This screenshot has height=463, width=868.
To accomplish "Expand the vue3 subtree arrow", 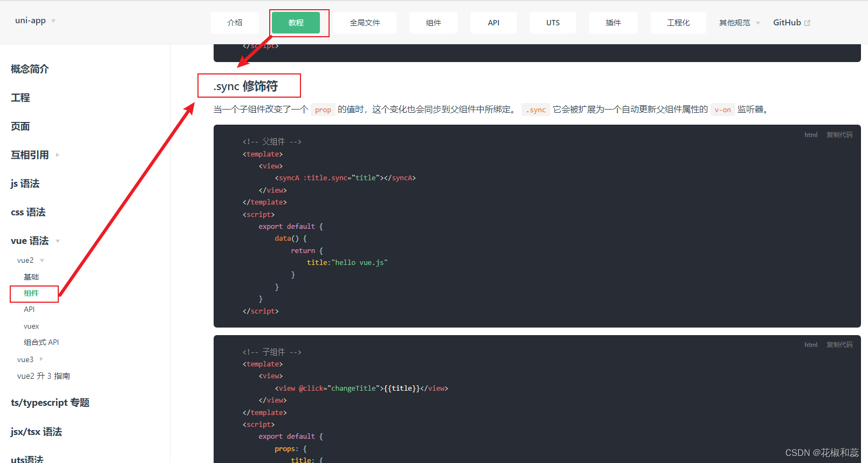I will click(x=42, y=359).
